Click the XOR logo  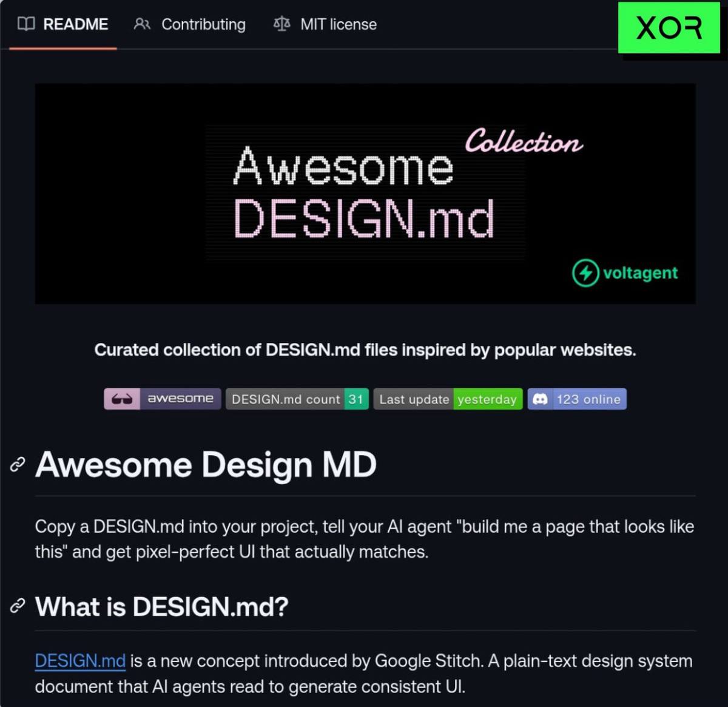[x=669, y=28]
